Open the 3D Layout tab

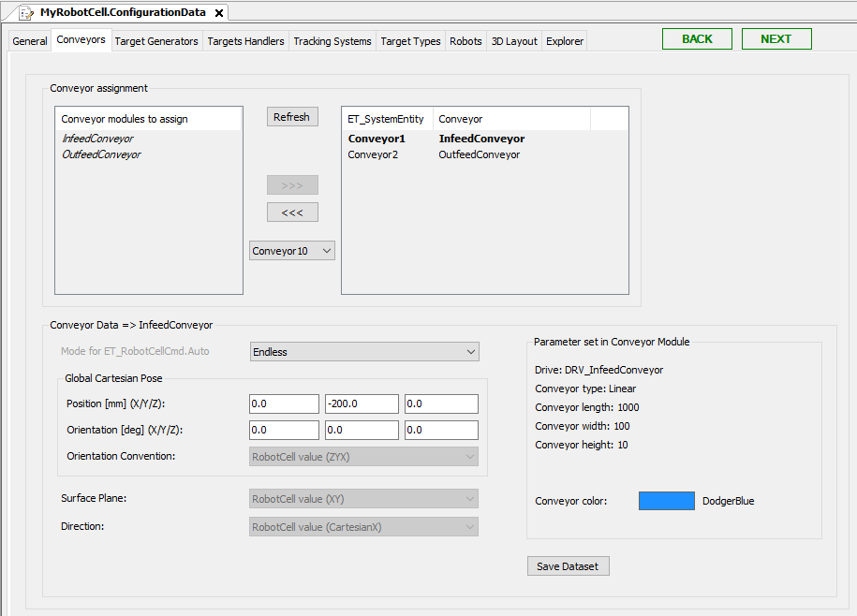pos(514,41)
